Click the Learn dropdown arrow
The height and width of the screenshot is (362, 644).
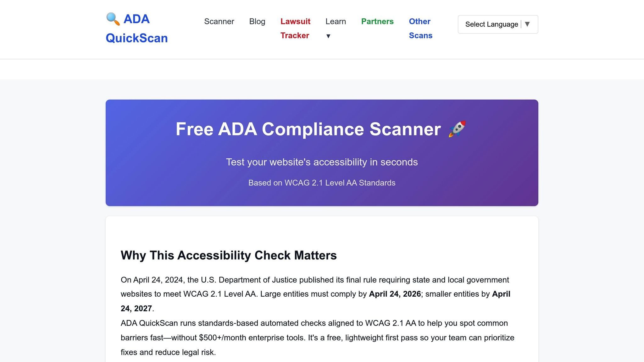point(328,36)
